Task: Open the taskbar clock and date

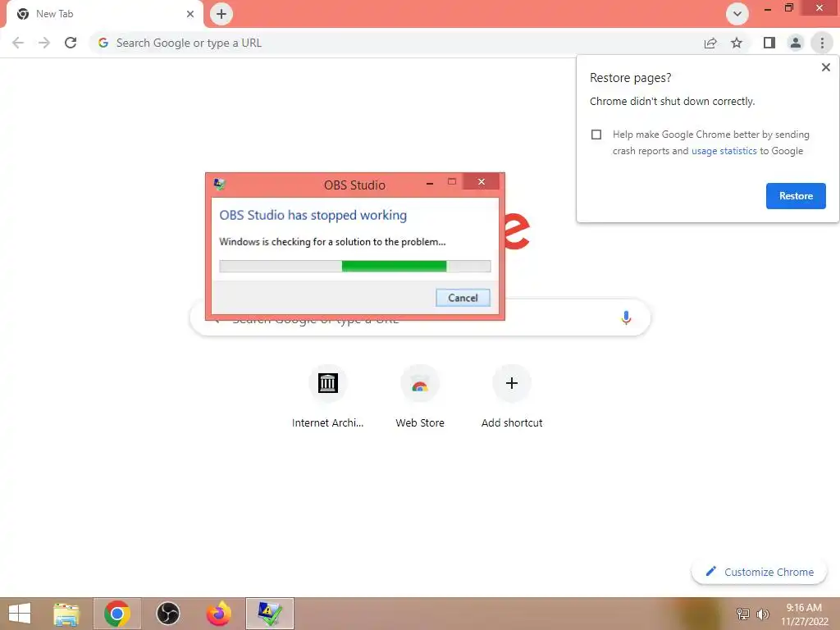Action: (804, 614)
